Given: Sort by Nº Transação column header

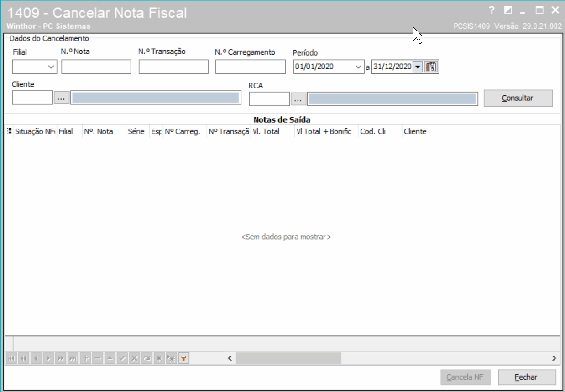Looking at the screenshot, I should click(x=229, y=131).
